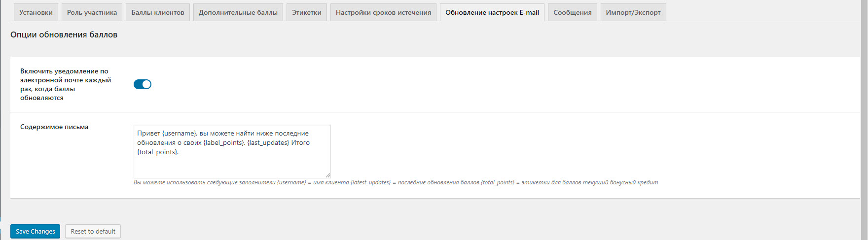Grab the textarea resize handle corner
This screenshot has width=868, height=240.
tap(328, 175)
